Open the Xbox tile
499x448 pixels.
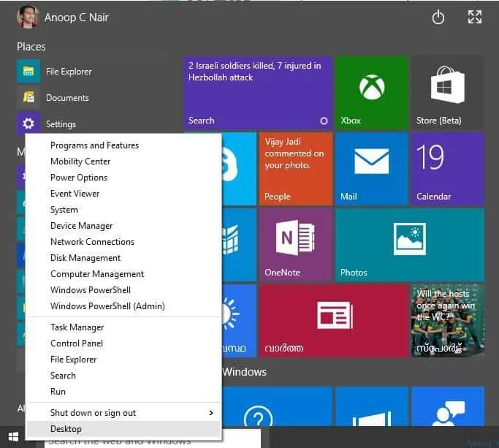coord(372,93)
